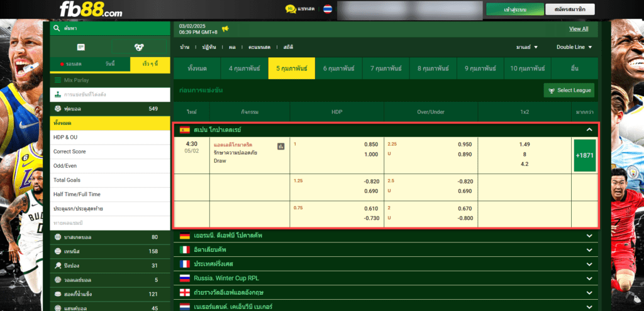Click the เข้าสู่ระบบ login button

pyautogui.click(x=515, y=9)
